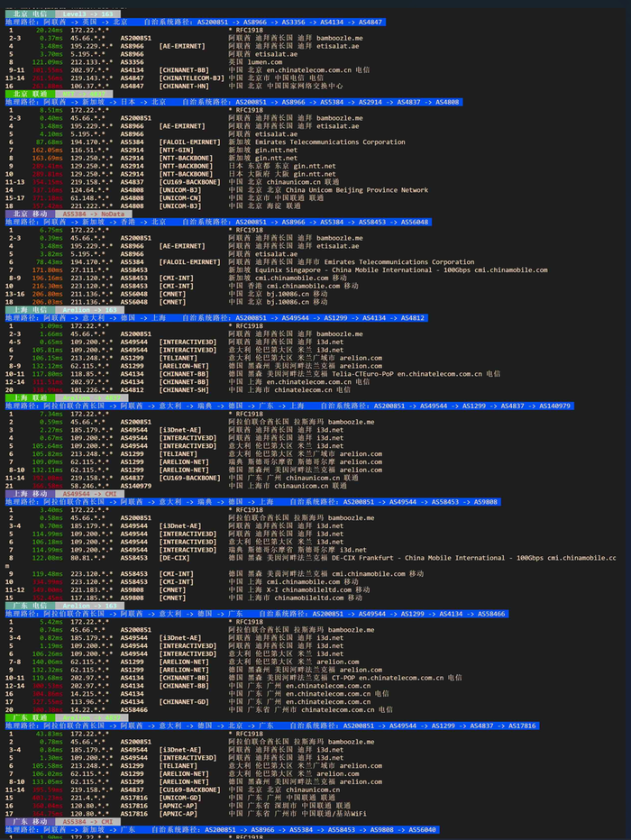Click the DE-CIX Frankfurt hop description

point(473,558)
